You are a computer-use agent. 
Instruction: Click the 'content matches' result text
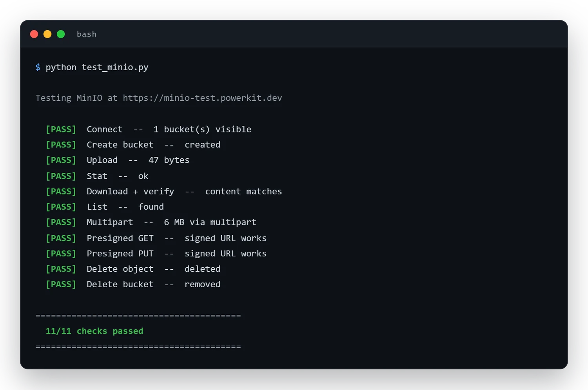(x=243, y=191)
